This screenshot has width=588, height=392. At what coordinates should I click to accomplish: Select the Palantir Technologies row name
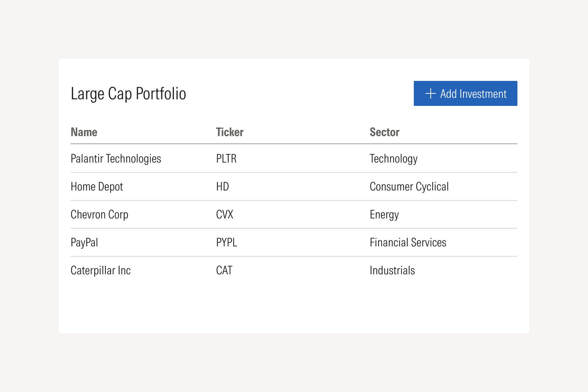point(116,158)
